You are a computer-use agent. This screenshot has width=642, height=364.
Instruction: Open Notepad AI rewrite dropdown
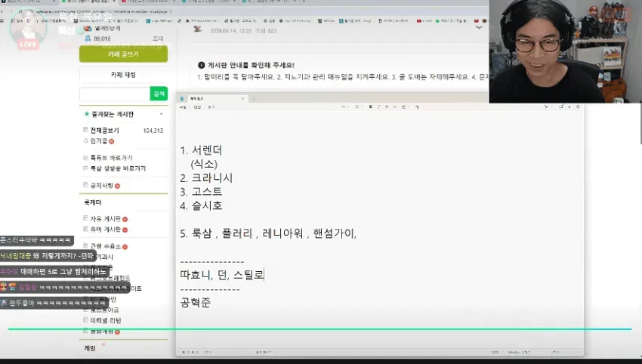(548, 106)
